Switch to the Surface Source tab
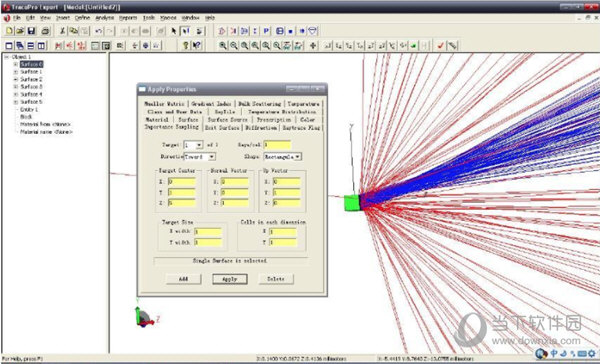The image size is (600, 364). point(227,119)
